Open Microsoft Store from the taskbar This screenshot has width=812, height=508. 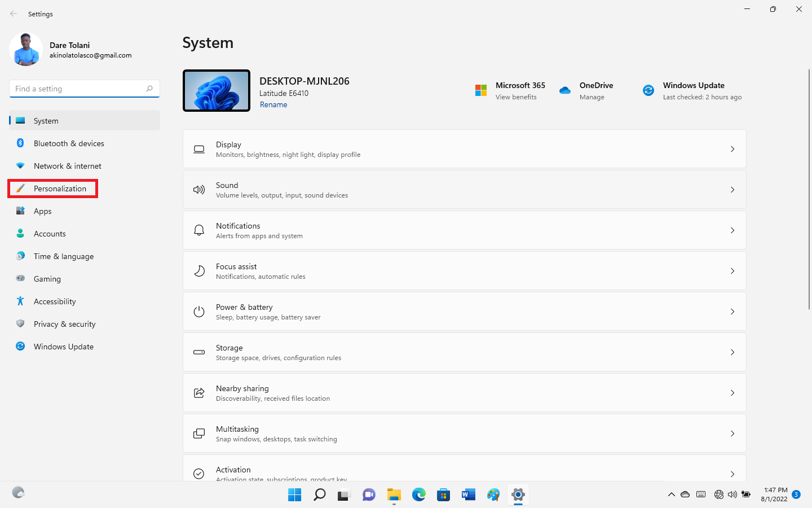[444, 494]
